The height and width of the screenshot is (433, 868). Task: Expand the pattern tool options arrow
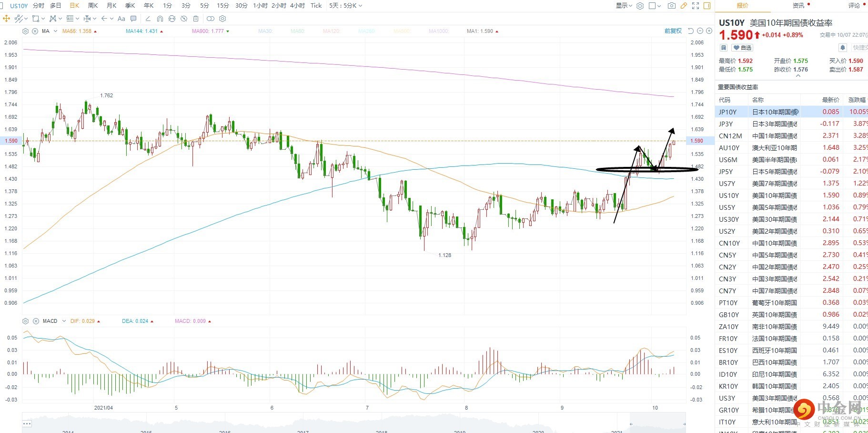pos(60,19)
